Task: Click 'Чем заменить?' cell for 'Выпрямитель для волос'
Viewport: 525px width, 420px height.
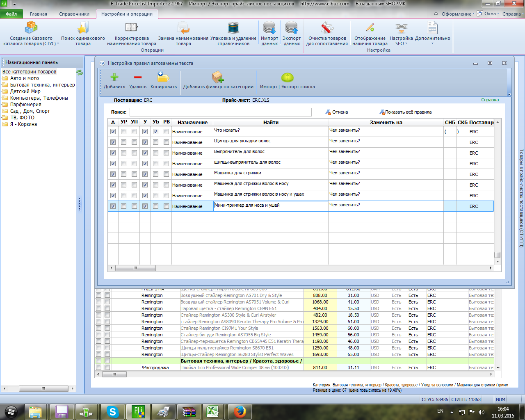Action: point(386,153)
